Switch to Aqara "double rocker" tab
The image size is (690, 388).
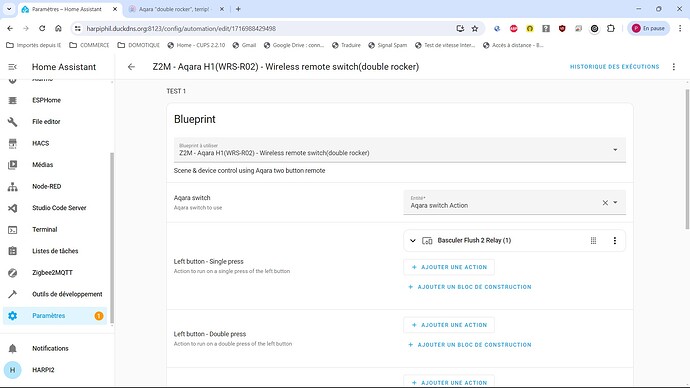(175, 9)
